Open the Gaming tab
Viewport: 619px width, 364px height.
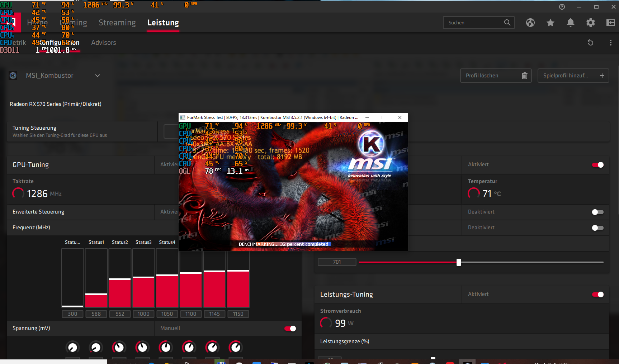pos(74,23)
